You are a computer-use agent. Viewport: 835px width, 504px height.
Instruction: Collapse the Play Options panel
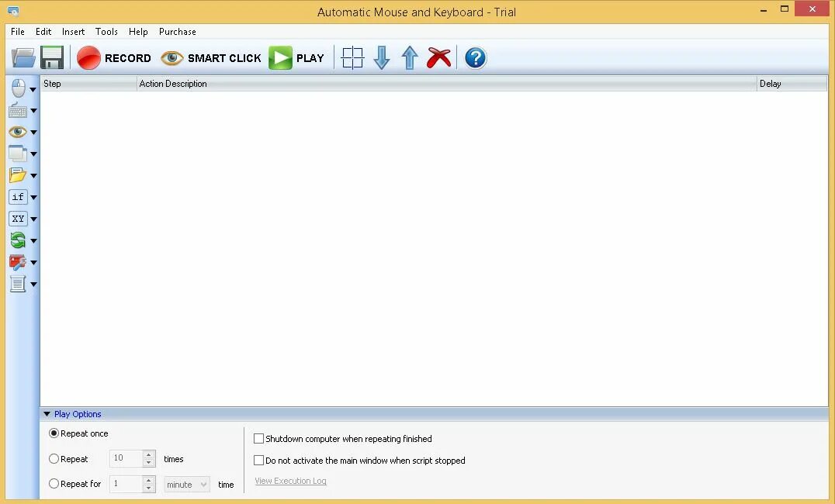click(x=47, y=413)
